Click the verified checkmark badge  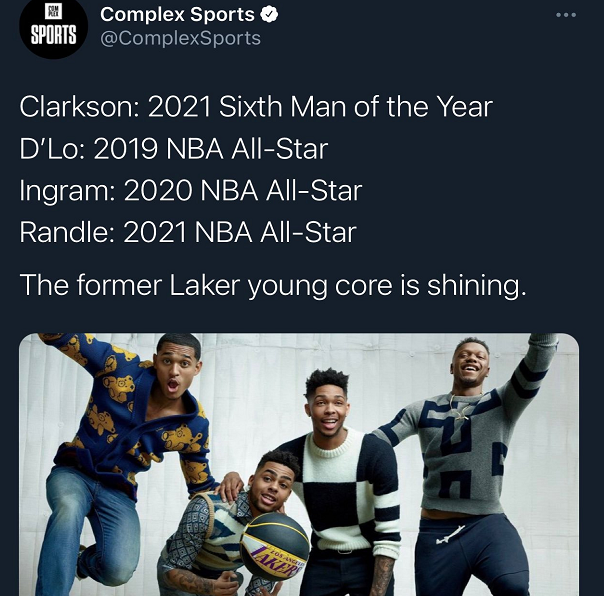point(269,15)
